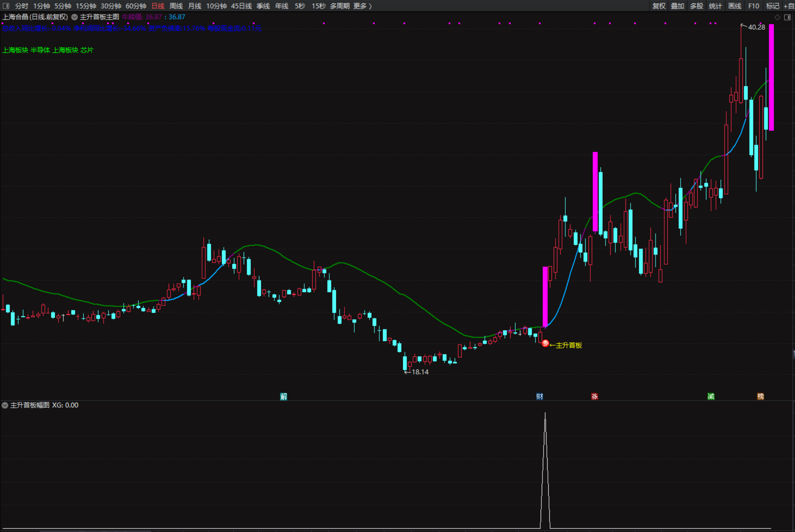Click the yellow 主升首板 signal label
795x532 pixels.
pyautogui.click(x=569, y=345)
